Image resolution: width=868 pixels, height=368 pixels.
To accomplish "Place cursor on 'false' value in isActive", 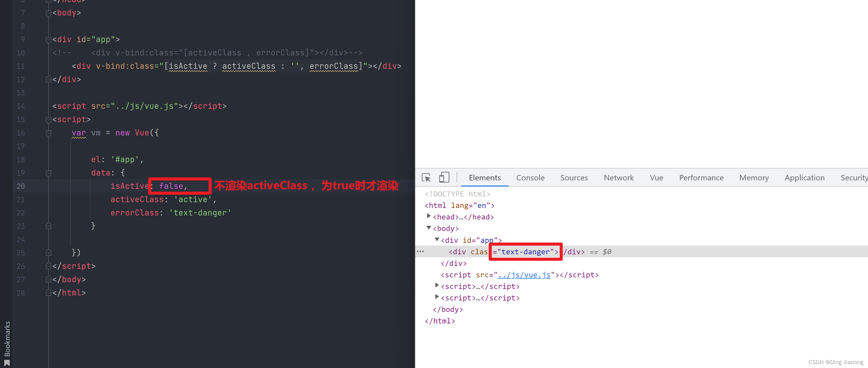I will click(171, 186).
